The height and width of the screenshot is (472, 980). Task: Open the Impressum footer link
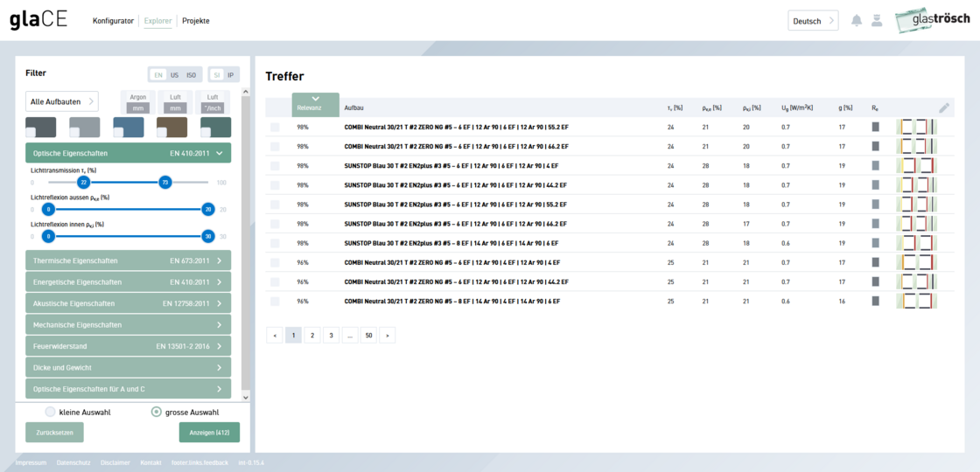pos(31,462)
